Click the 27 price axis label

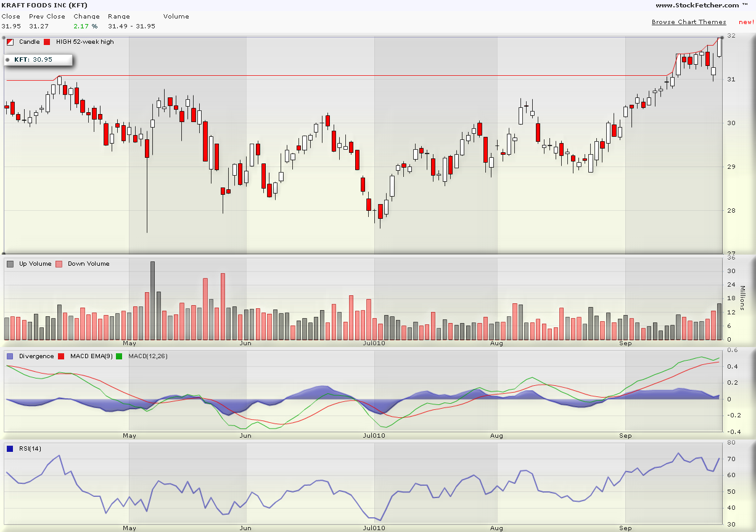click(732, 253)
